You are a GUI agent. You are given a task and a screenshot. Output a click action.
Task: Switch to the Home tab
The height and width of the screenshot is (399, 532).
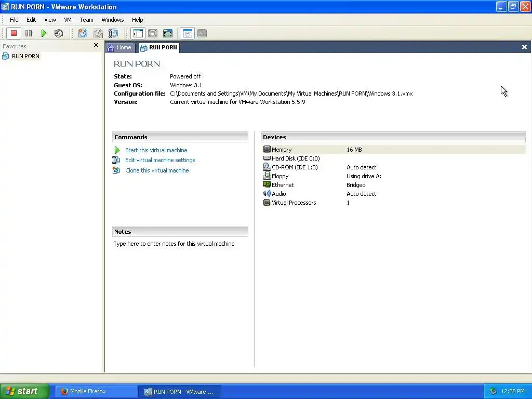click(120, 47)
